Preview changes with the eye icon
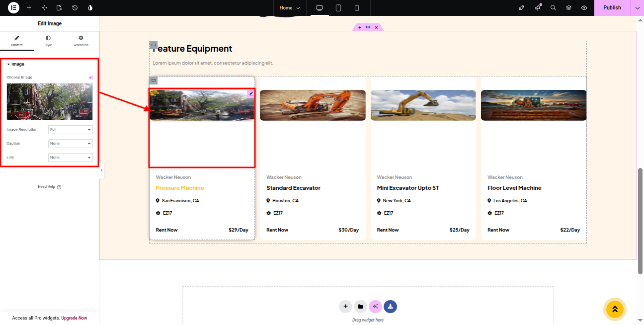Screen dimensions: 644x325 pos(584,8)
